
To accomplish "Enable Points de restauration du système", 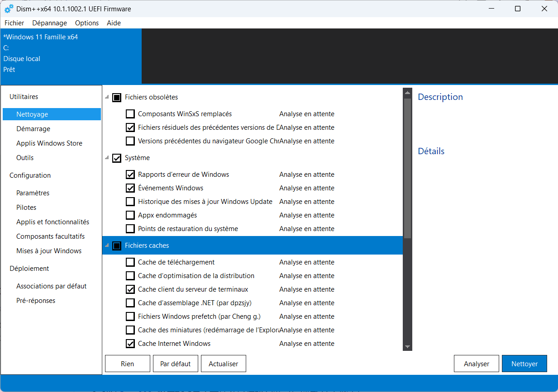I will (x=130, y=229).
